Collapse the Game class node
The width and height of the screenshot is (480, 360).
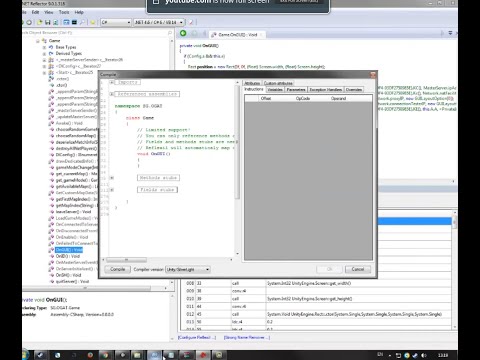coord(38,41)
